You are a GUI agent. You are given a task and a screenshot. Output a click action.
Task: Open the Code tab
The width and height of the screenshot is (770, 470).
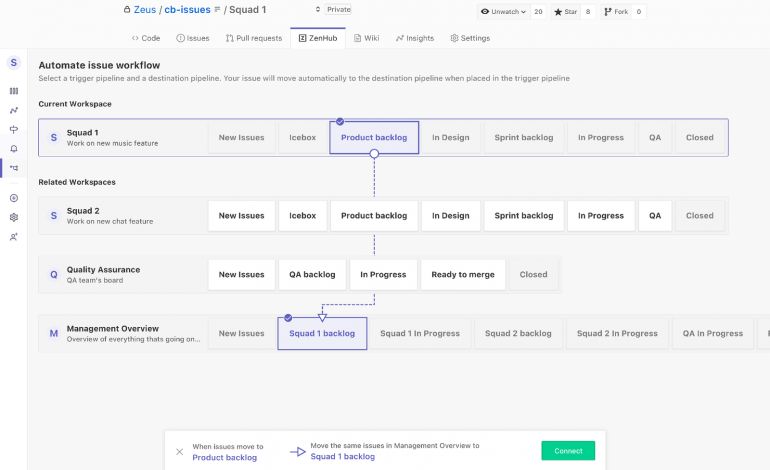(x=146, y=38)
